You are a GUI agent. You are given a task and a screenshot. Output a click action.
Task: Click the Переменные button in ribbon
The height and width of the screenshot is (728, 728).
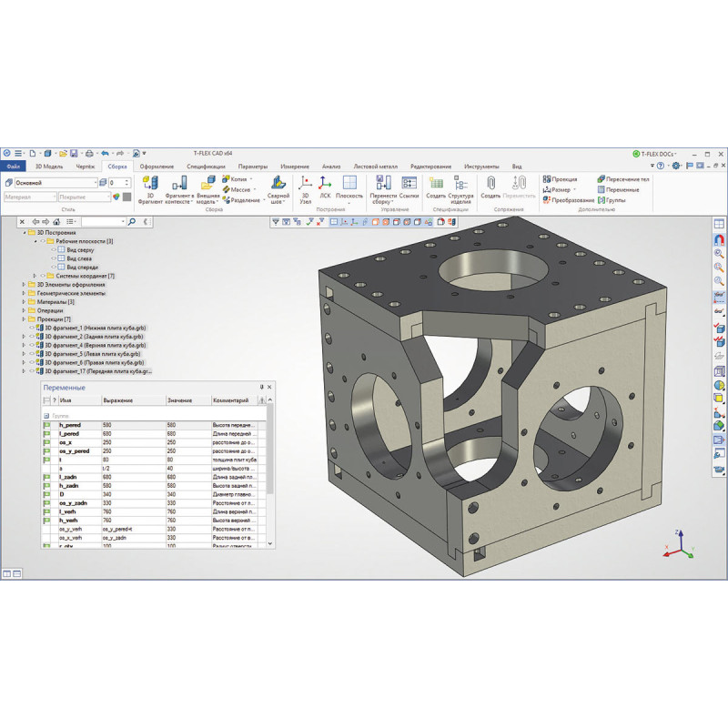pyautogui.click(x=622, y=189)
